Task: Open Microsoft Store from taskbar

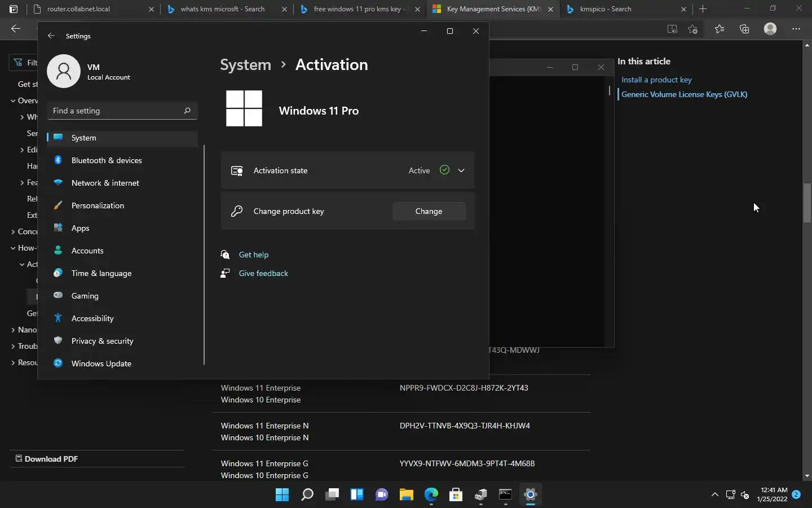Action: click(456, 495)
